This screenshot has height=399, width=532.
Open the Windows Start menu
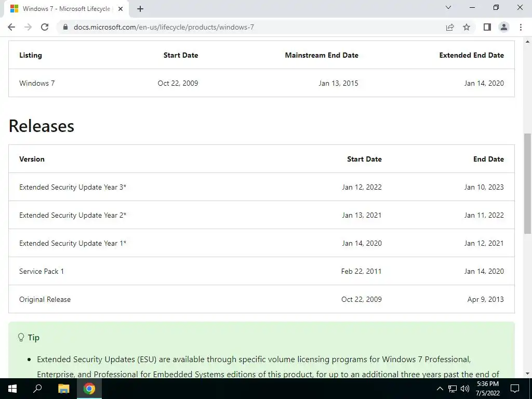[12, 389]
